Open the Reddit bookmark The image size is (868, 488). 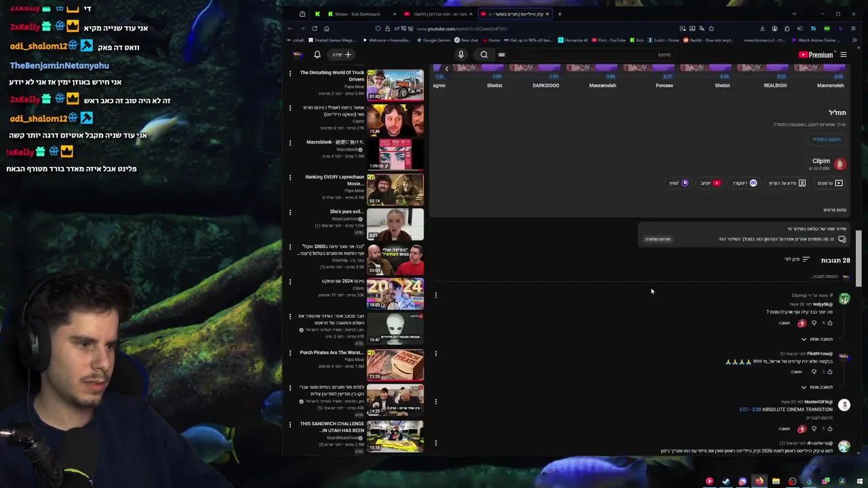(x=707, y=40)
